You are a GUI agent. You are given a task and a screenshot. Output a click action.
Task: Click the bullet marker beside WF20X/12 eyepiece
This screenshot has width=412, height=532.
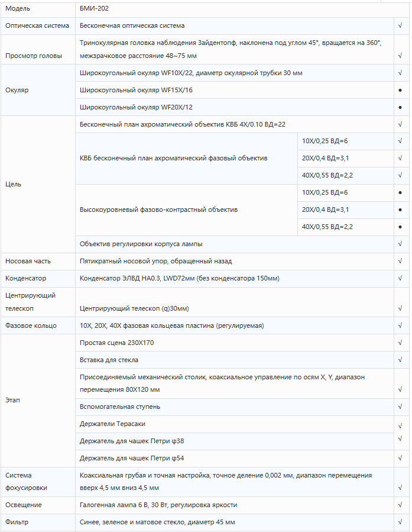click(401, 107)
